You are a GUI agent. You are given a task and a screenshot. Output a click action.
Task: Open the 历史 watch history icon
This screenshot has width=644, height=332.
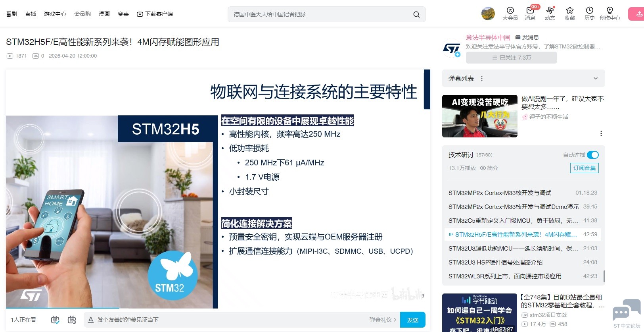tap(590, 14)
